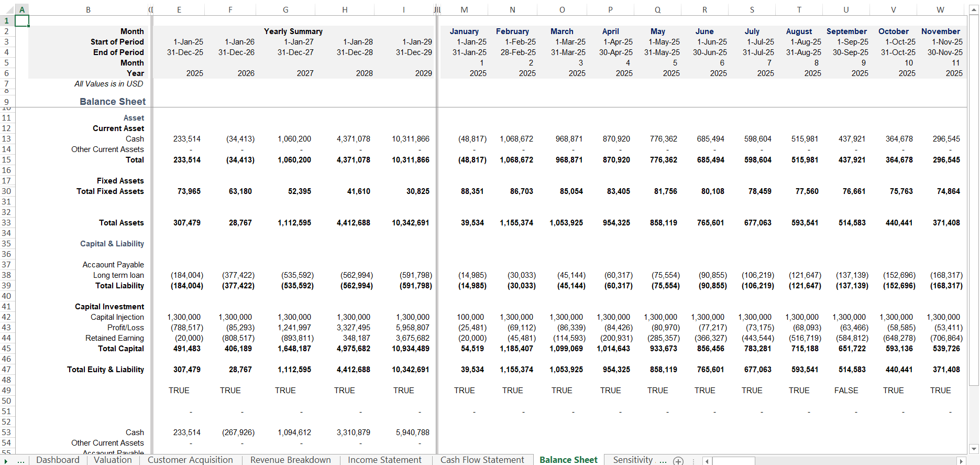Select row 33 header
Image resolution: width=980 pixels, height=465 pixels.
pyautogui.click(x=6, y=223)
